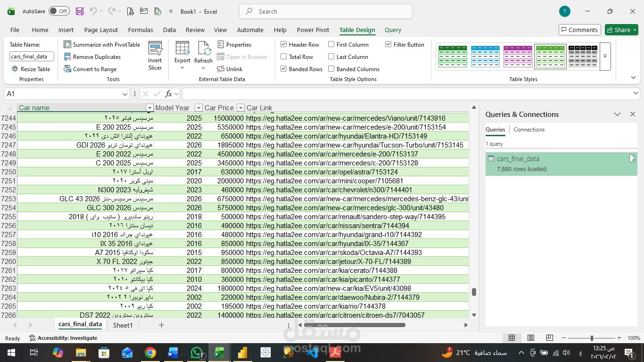
Task: Open the Refresh dropdown arrow
Action: 203,68
